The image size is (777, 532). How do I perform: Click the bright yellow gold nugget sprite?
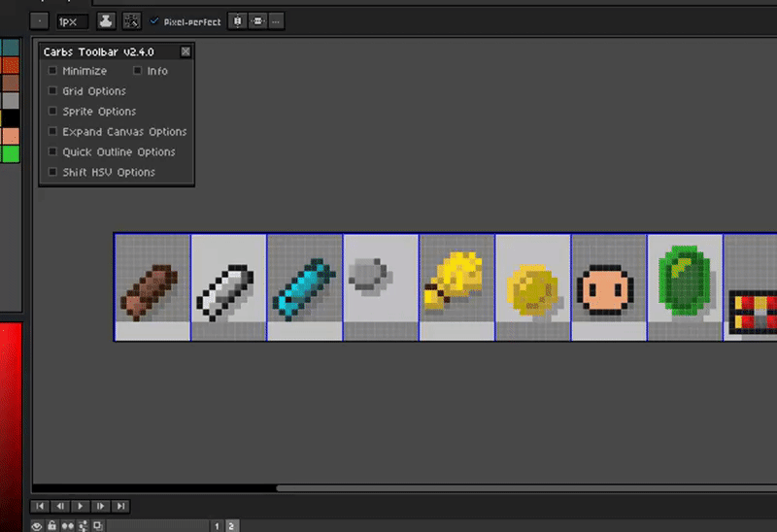point(453,280)
